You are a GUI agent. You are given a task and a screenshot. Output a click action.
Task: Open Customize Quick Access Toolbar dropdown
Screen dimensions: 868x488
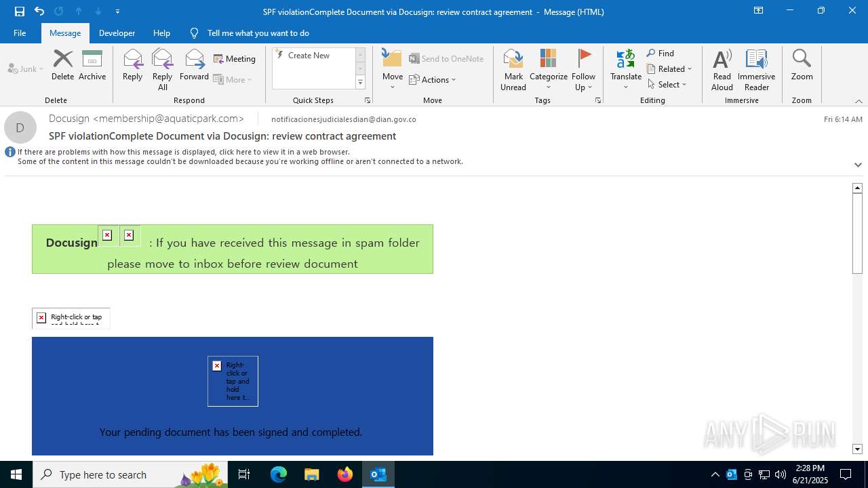point(118,12)
